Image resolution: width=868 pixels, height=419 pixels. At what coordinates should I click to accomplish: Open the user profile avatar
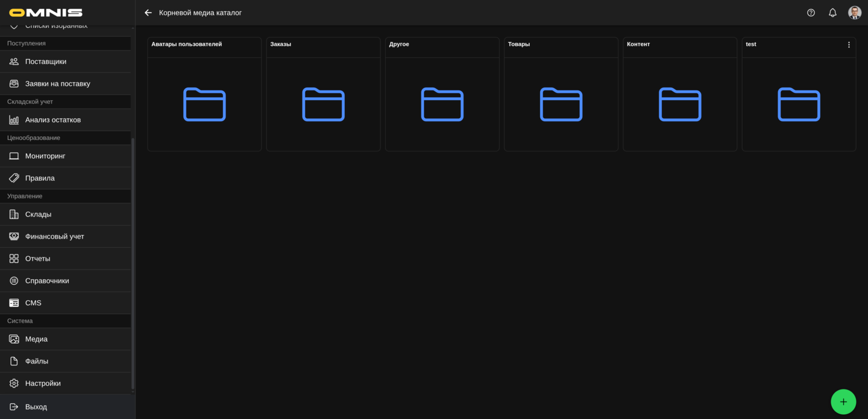point(854,13)
